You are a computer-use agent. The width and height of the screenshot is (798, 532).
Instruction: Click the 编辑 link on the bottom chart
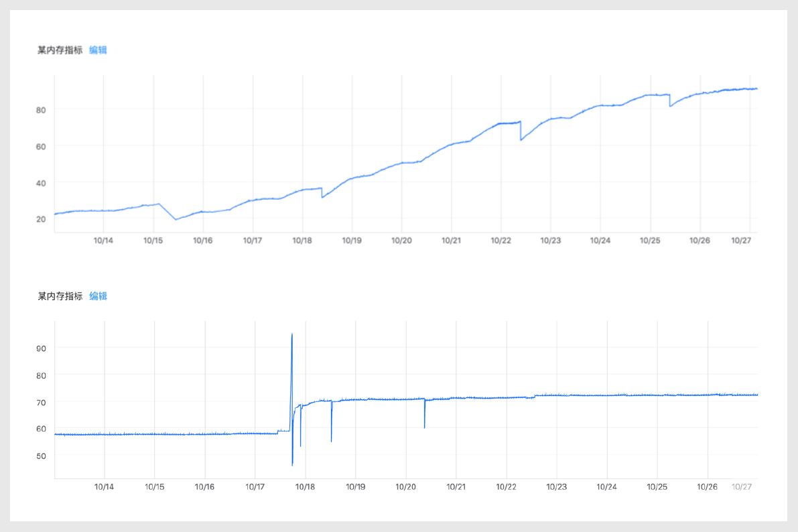(98, 296)
